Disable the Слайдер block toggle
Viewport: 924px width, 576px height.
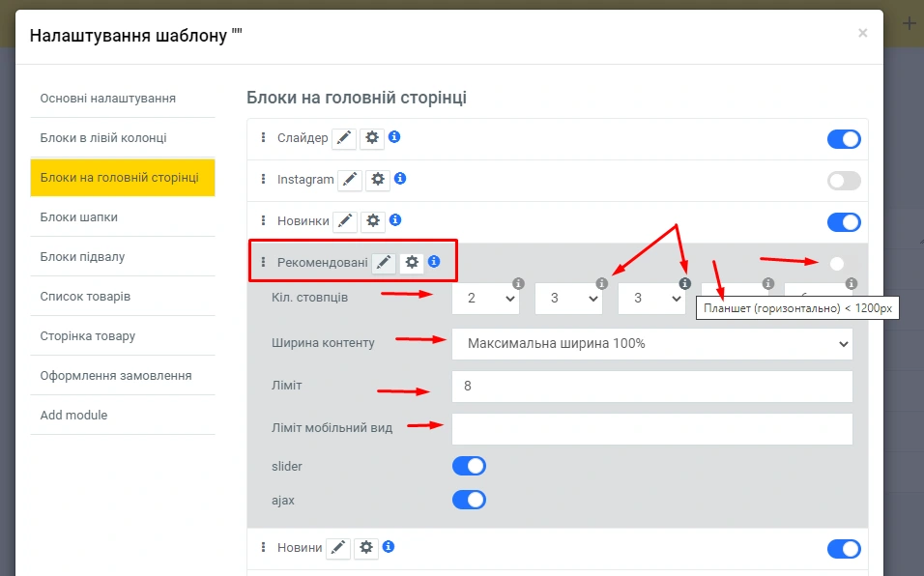844,139
